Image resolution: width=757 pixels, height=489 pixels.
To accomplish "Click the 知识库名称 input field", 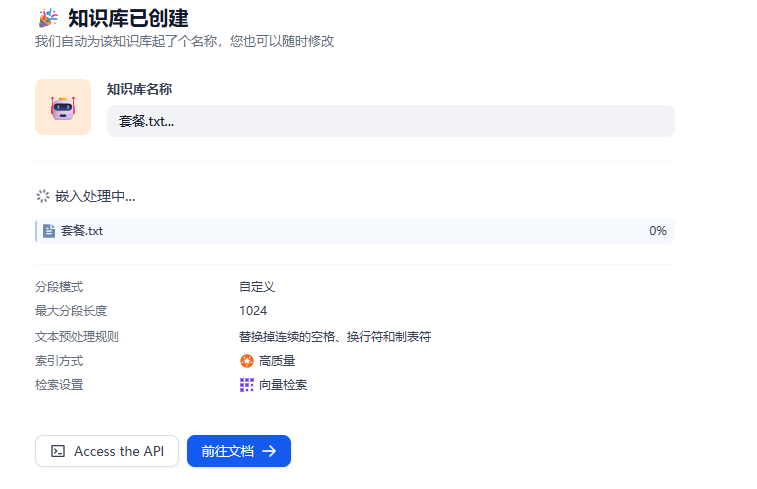I will [x=390, y=121].
